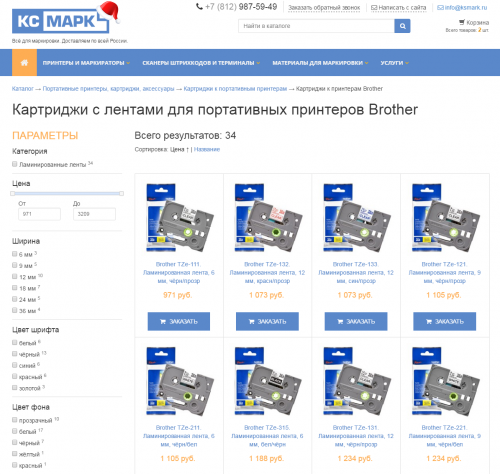Click right handle of price slider
500x474 pixels.
pyautogui.click(x=121, y=193)
